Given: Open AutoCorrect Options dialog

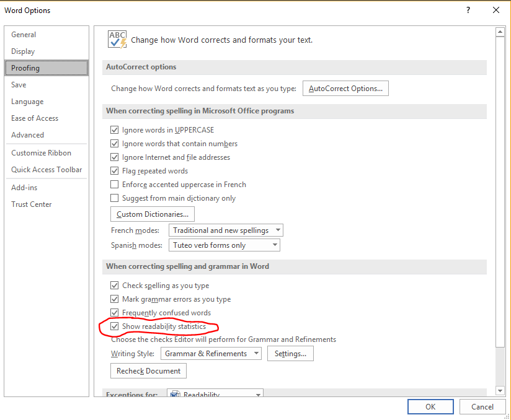Looking at the screenshot, I should (x=345, y=89).
